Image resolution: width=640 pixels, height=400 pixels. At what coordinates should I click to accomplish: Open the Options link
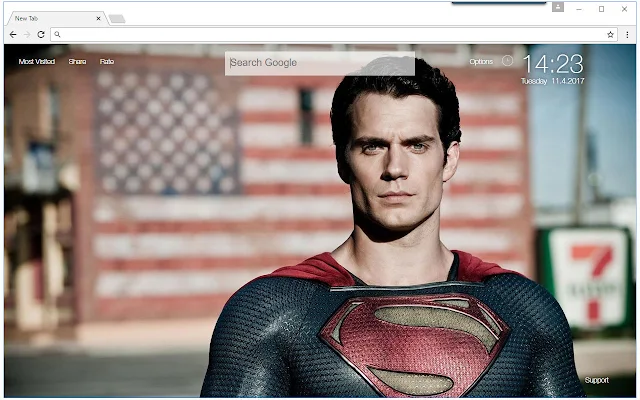[481, 62]
